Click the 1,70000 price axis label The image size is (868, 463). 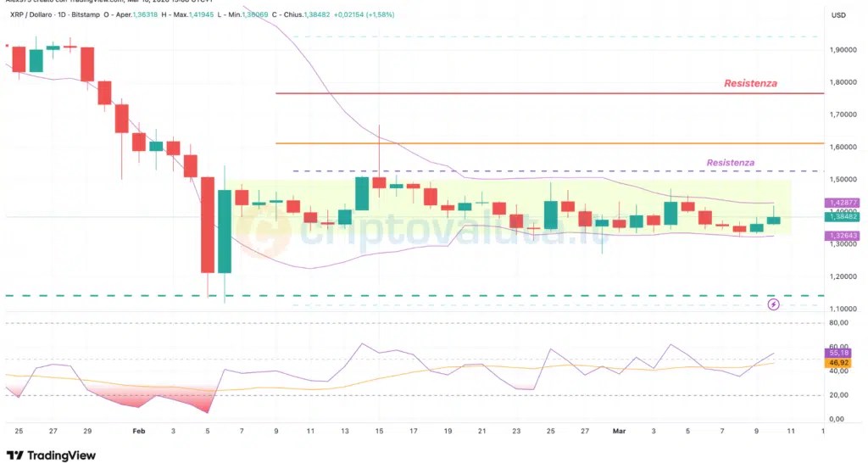(843, 114)
